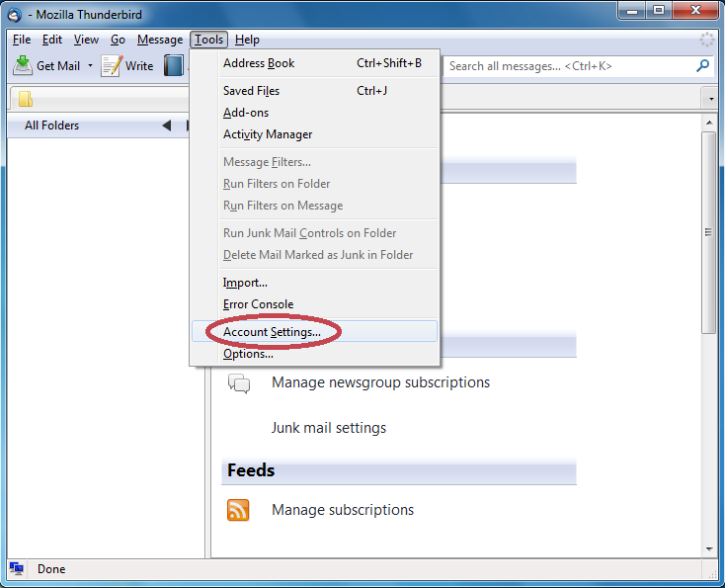Viewport: 725px width, 588px height.
Task: Open the File menu
Action: tap(22, 40)
